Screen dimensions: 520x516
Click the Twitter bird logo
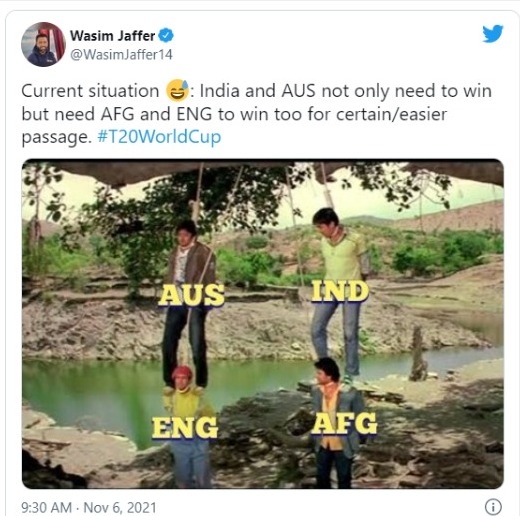[493, 33]
